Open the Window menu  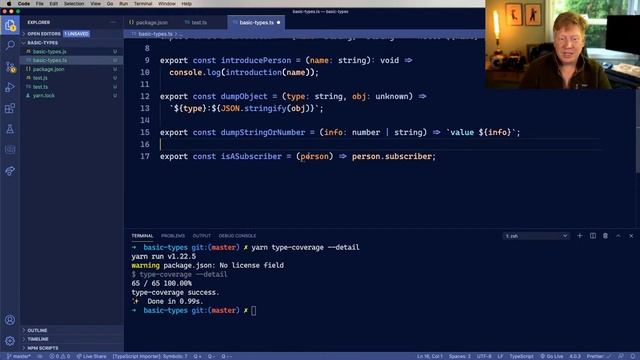[x=167, y=4]
